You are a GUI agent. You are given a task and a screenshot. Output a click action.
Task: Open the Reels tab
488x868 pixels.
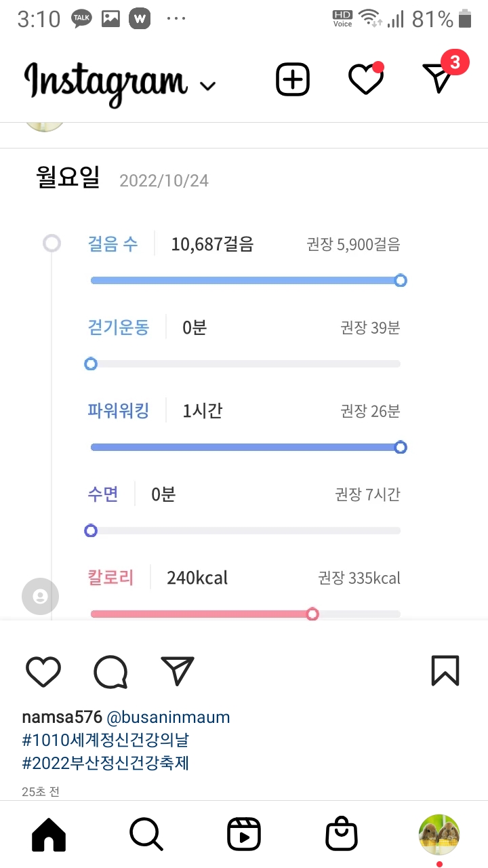244,834
